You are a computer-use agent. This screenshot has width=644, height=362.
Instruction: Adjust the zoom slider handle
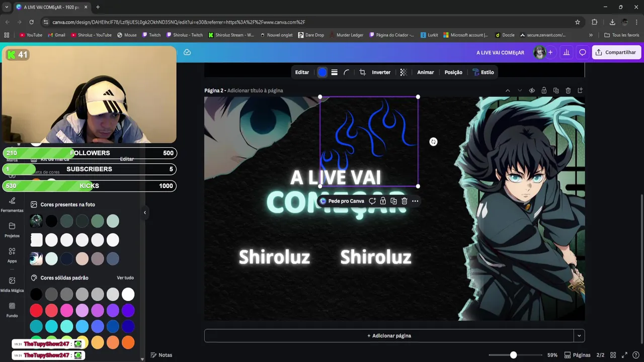coord(513,355)
